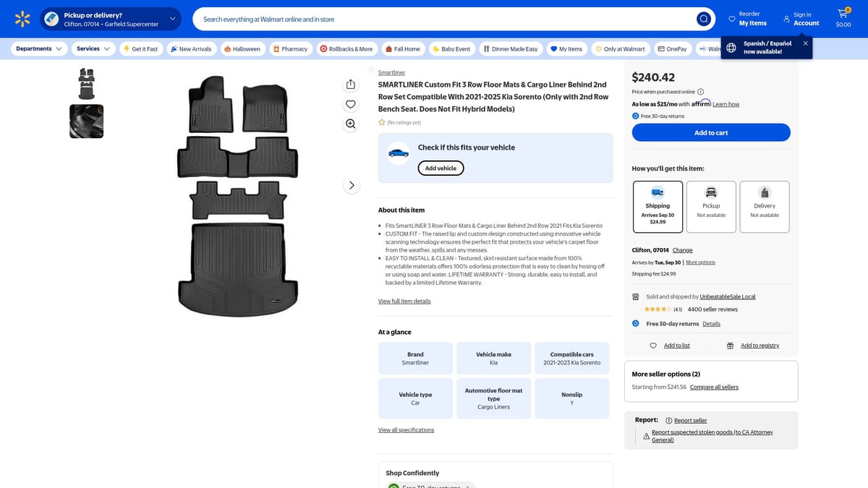The image size is (868, 488).
Task: Open the Pharmacy category
Action: pyautogui.click(x=290, y=49)
